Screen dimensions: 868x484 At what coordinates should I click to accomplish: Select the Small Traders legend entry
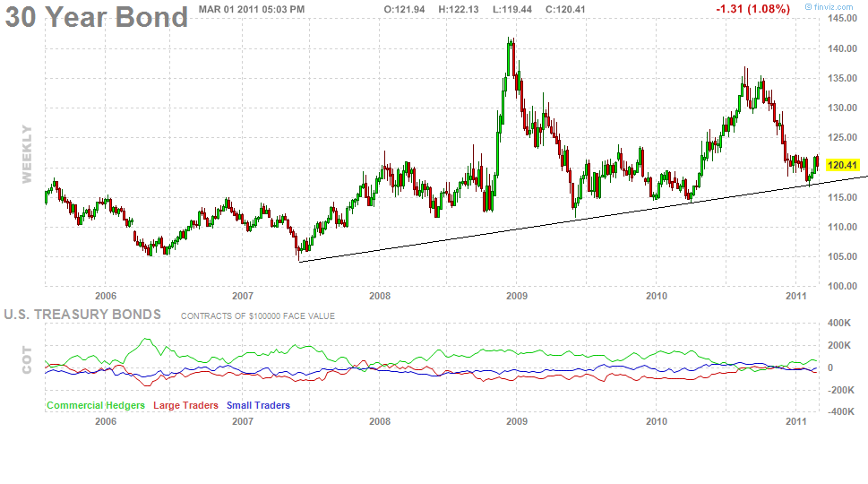tap(258, 406)
